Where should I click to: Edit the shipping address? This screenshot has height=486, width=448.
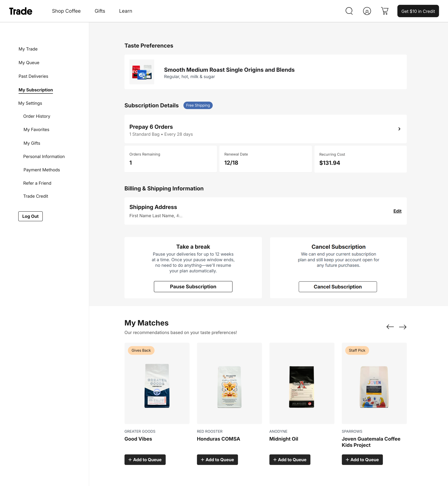point(397,211)
